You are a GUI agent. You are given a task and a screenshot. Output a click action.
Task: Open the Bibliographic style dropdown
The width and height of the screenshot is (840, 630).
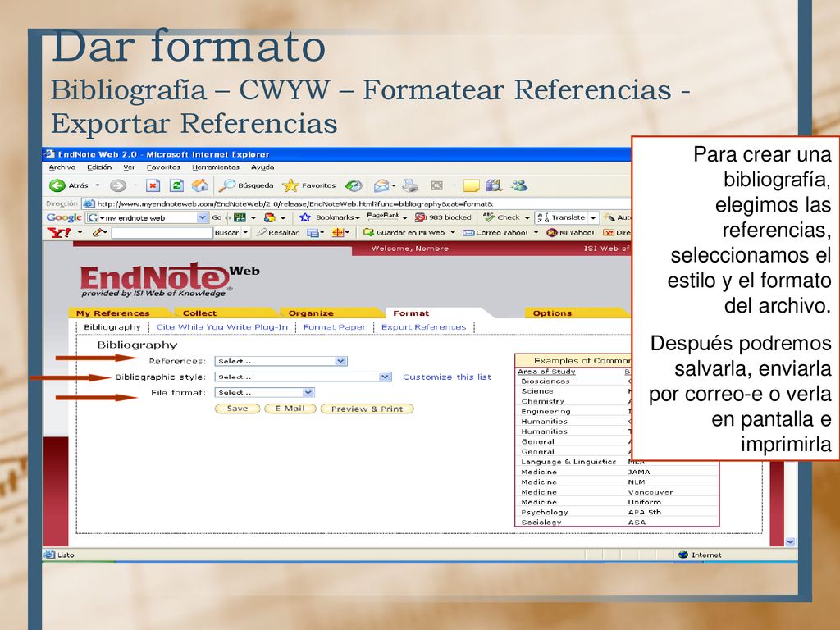303,377
